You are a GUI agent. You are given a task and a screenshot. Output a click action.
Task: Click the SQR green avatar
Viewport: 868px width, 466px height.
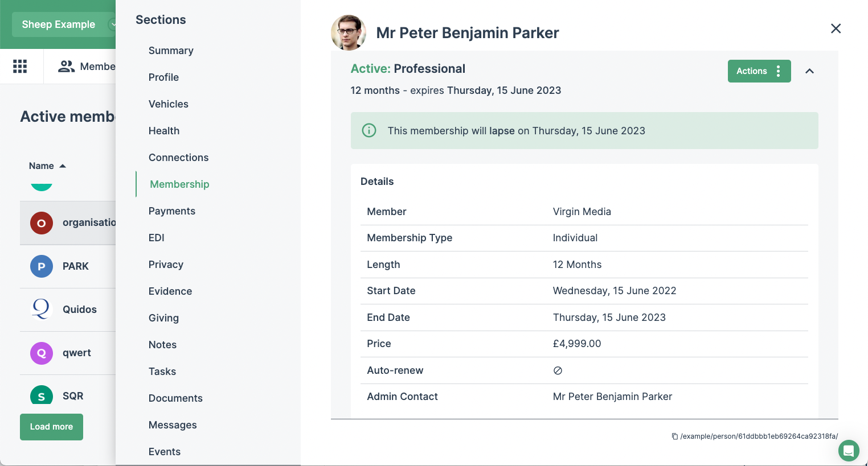point(41,395)
